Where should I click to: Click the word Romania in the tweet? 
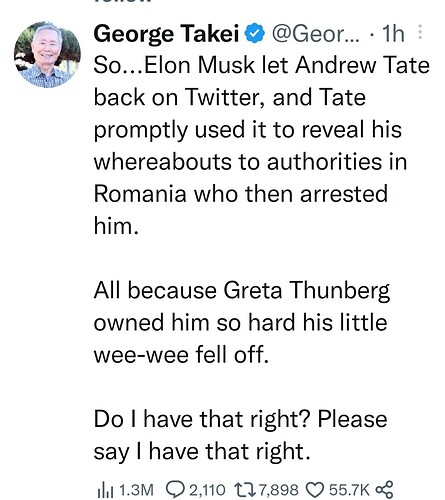pos(140,194)
